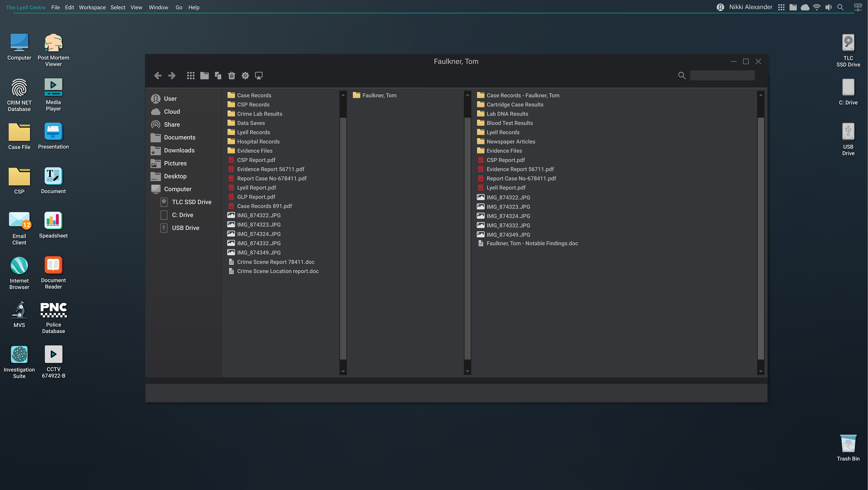
Task: Launch the MVS microscope icon
Action: (19, 314)
